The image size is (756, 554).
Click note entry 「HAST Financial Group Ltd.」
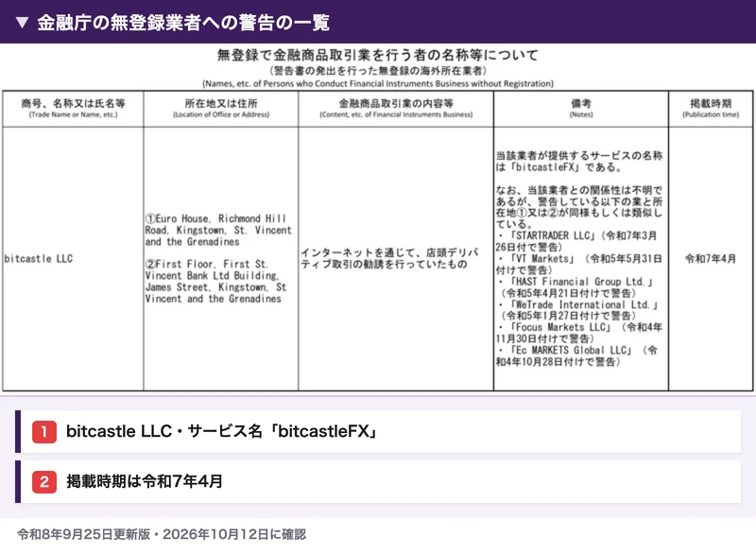(575, 286)
